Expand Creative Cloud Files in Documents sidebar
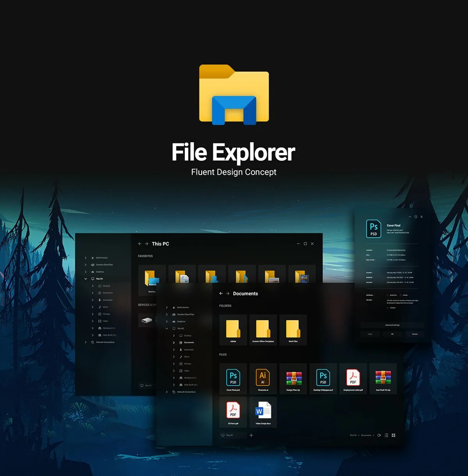 click(x=167, y=314)
